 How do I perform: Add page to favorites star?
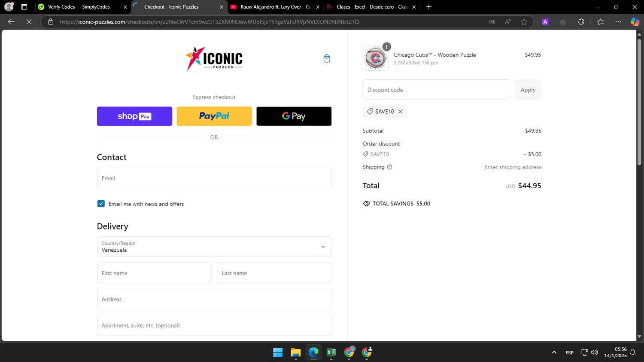click(x=524, y=22)
